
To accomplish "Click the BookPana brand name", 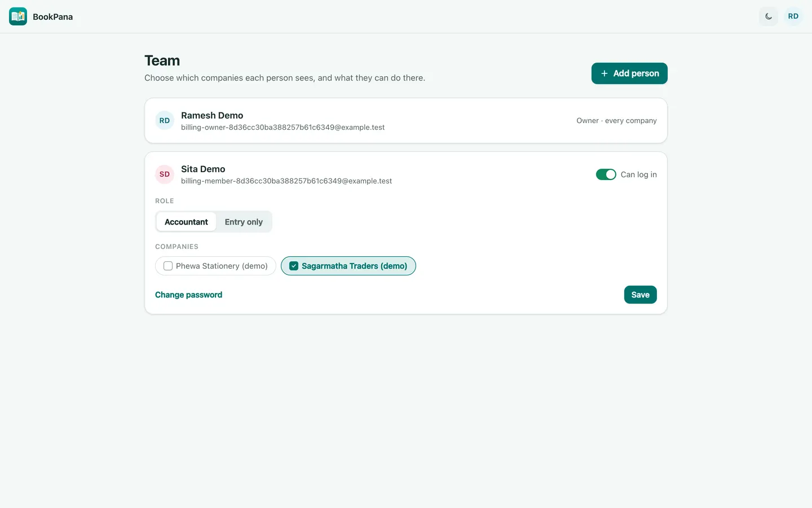I will point(52,16).
